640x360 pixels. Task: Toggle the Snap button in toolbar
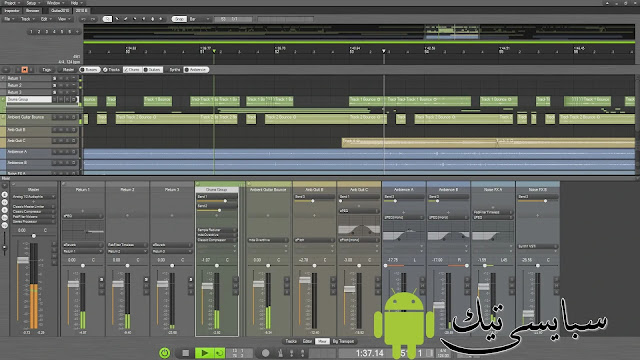[179, 19]
